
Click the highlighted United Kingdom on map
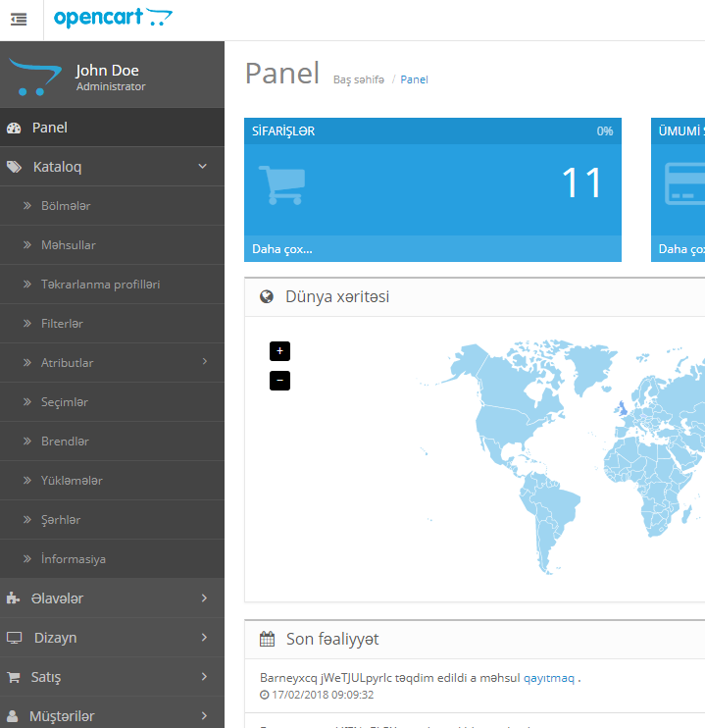click(x=623, y=408)
